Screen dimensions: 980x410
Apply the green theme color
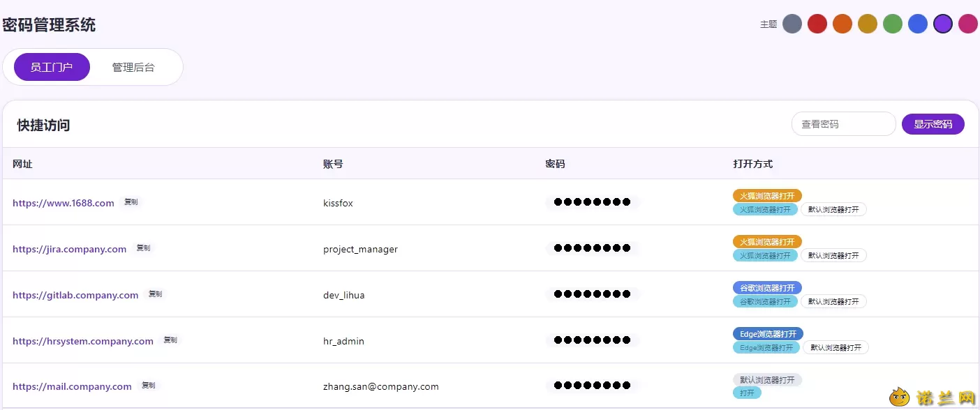point(893,24)
